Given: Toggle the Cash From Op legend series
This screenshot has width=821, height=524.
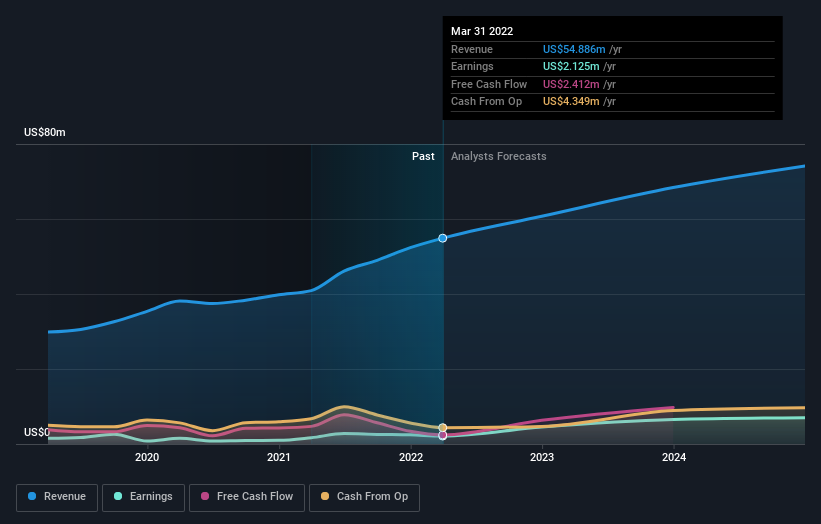Looking at the screenshot, I should [364, 497].
